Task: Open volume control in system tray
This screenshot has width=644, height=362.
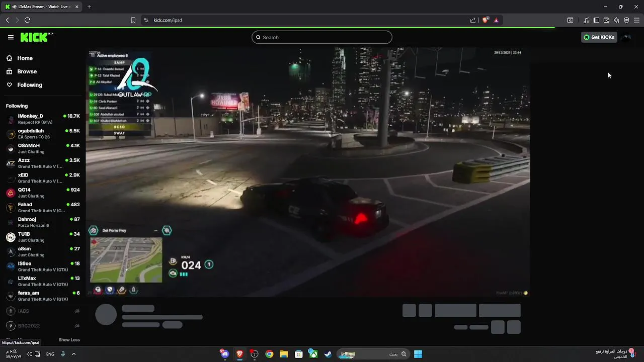Action: click(29, 354)
